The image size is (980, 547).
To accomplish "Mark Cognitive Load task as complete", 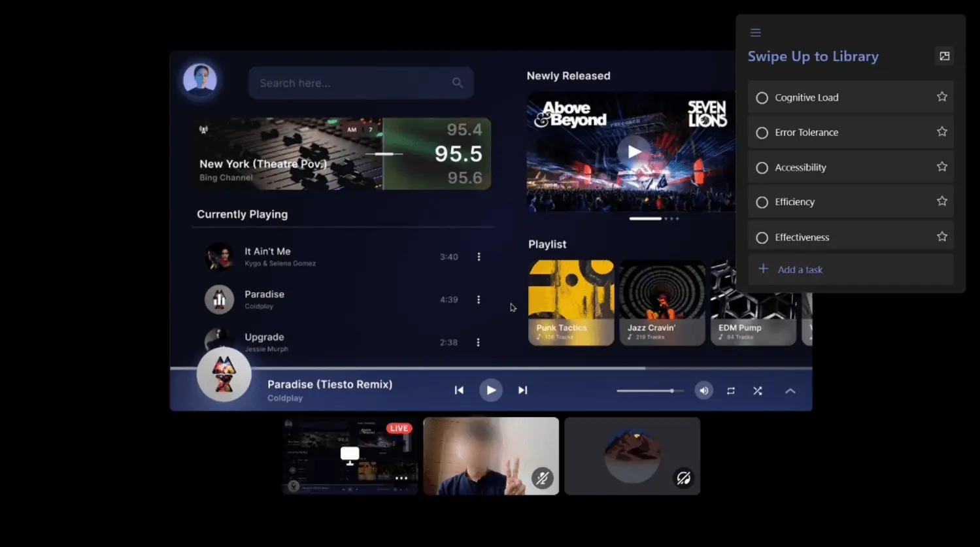I will click(762, 98).
